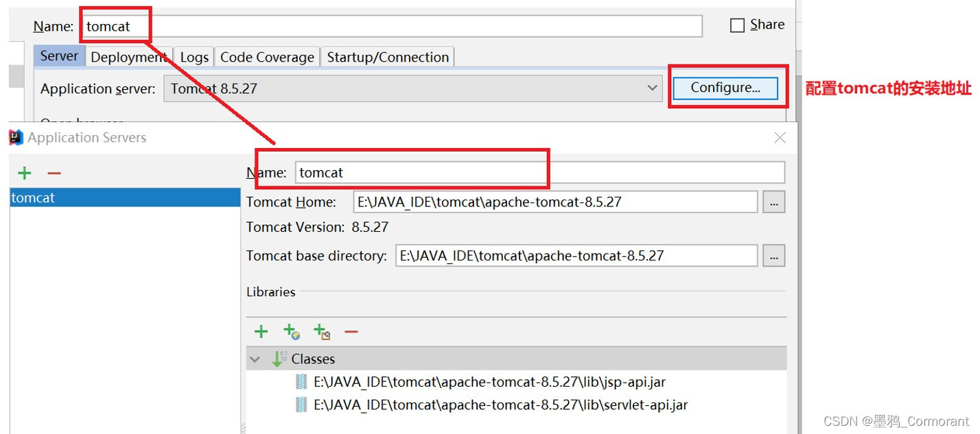This screenshot has height=434, width=980.
Task: Click the Classes sort order icon
Action: pos(279,359)
